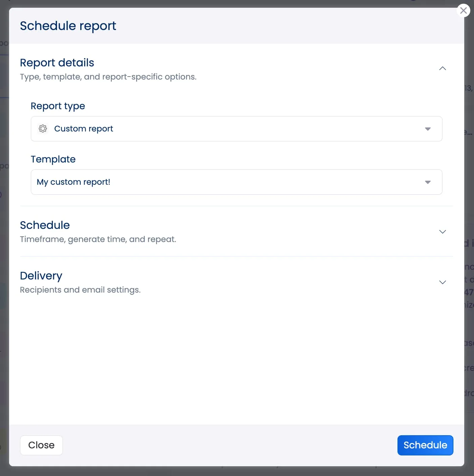This screenshot has width=474, height=476.
Task: Click the Schedule section heading
Action: click(45, 225)
